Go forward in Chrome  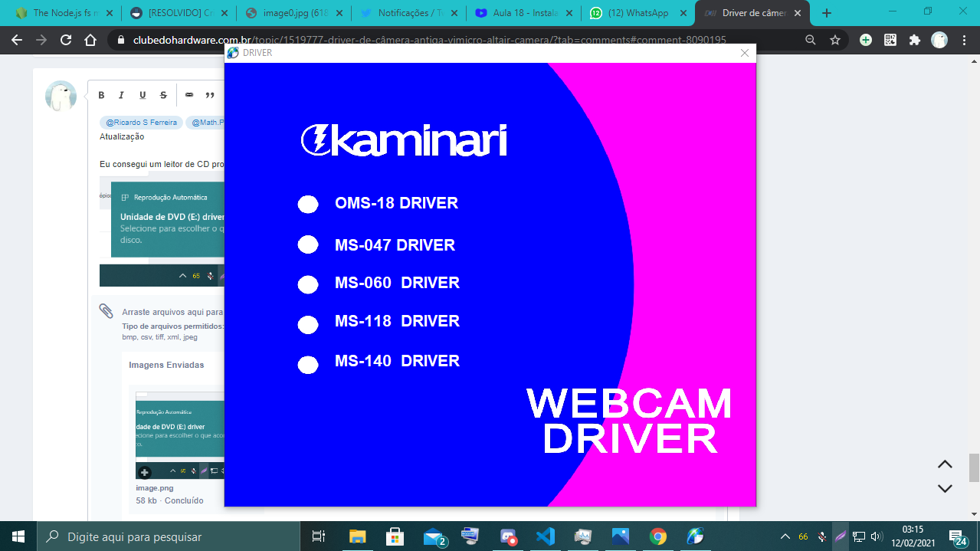click(x=41, y=40)
